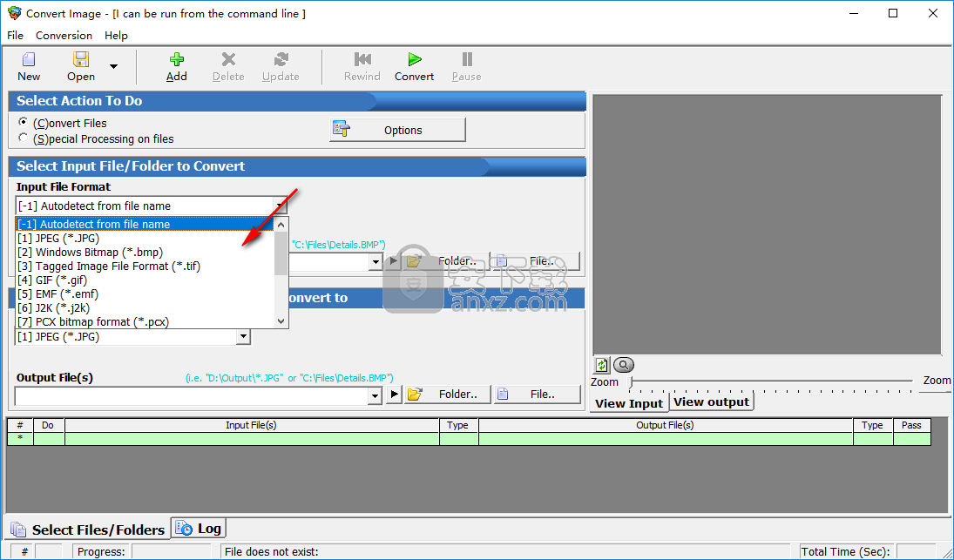Screen dimensions: 954x560
Task: Select the Convert Files radio button
Action: point(24,123)
